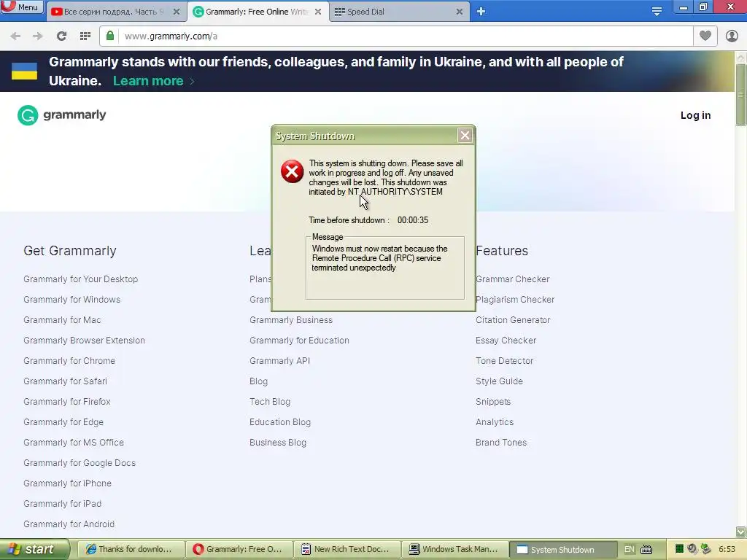Open the Plagiarism Checker link
Viewport: 747px width, 560px height.
[515, 300]
